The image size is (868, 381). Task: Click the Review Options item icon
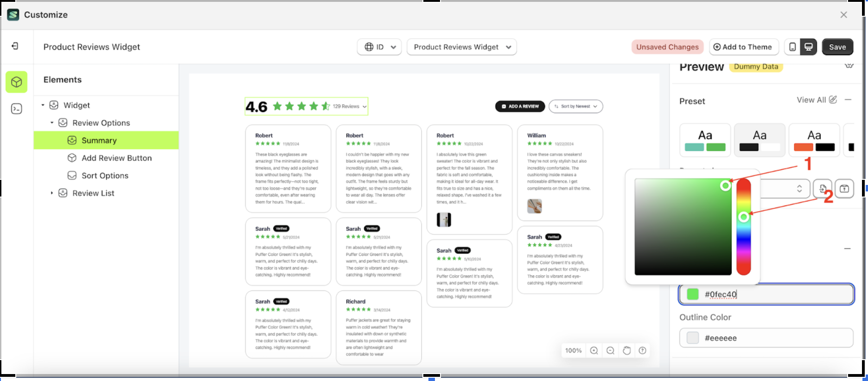coord(63,123)
